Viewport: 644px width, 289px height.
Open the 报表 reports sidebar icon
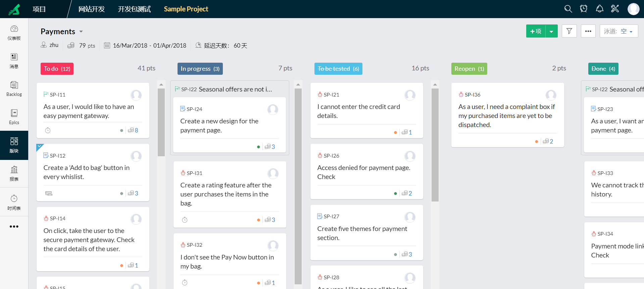click(14, 173)
